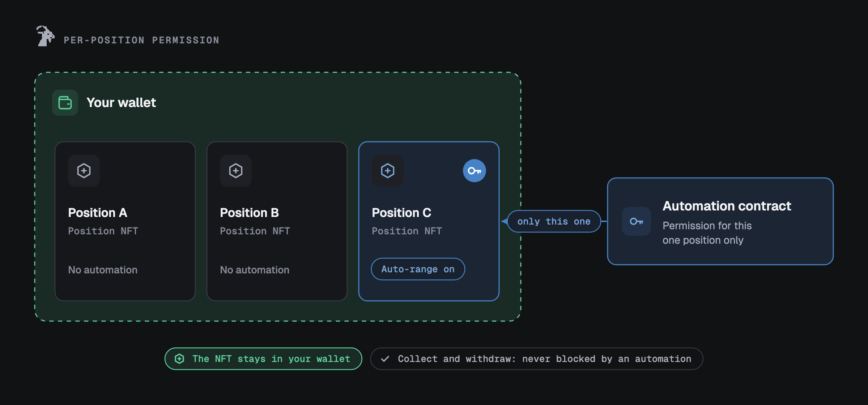Click the blue key badge on Position C
This screenshot has height=405, width=868.
[475, 171]
